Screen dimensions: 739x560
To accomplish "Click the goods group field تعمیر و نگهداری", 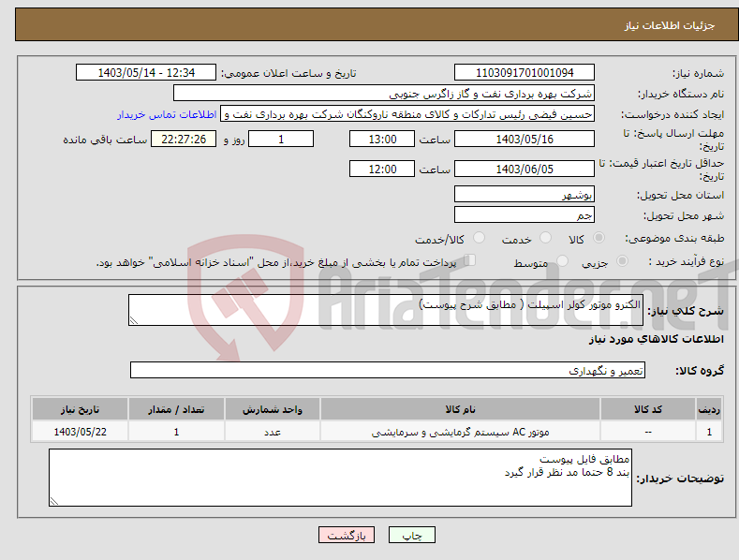I will [x=388, y=371].
